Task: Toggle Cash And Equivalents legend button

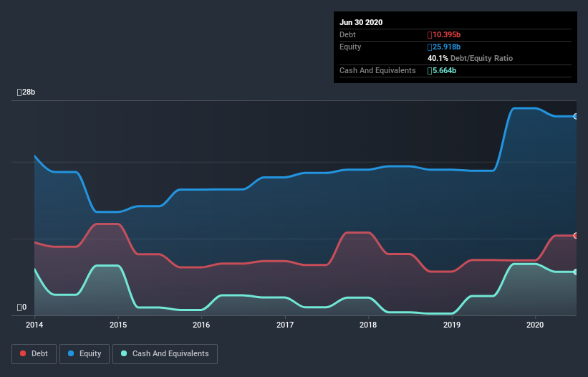Action: click(x=165, y=354)
